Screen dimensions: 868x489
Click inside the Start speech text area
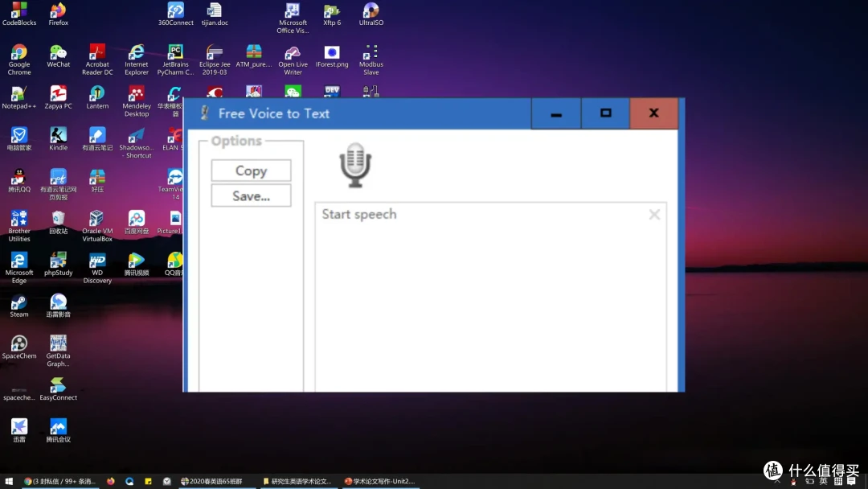click(x=490, y=297)
